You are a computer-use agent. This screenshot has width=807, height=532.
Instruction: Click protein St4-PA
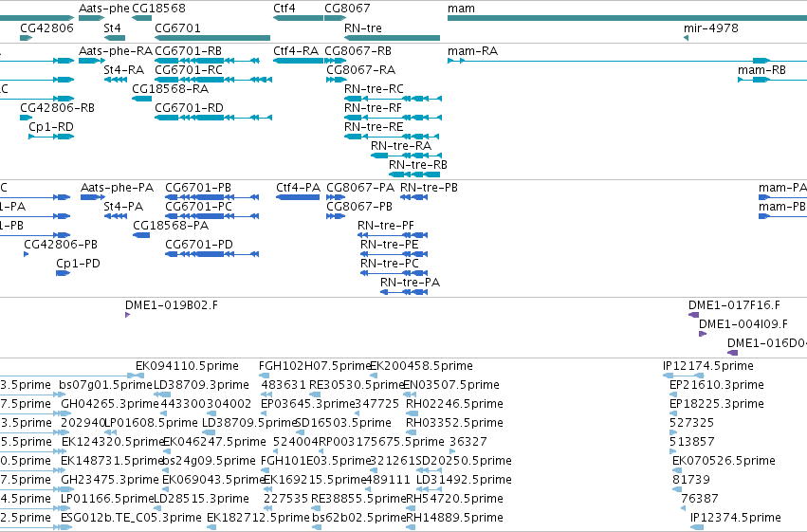click(116, 216)
